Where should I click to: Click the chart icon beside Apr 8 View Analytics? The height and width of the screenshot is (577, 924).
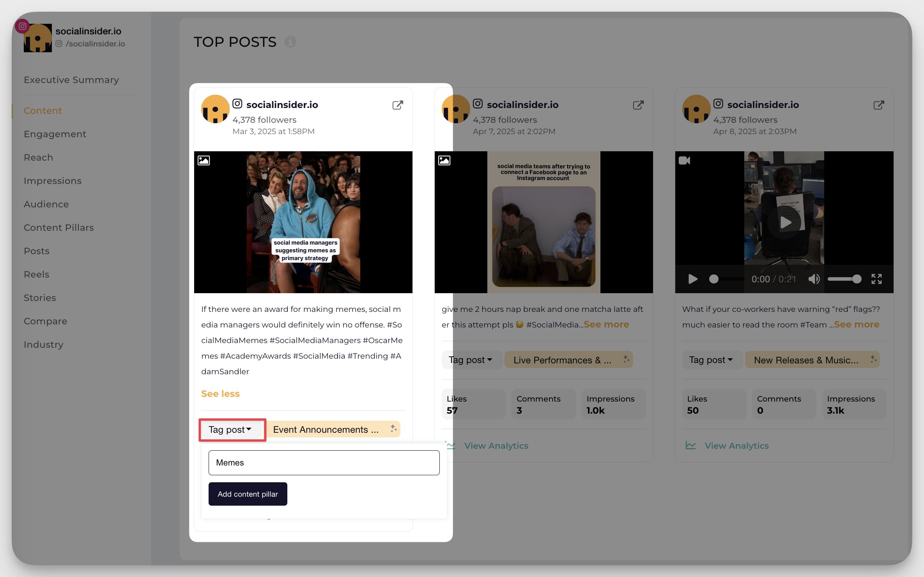tap(691, 445)
